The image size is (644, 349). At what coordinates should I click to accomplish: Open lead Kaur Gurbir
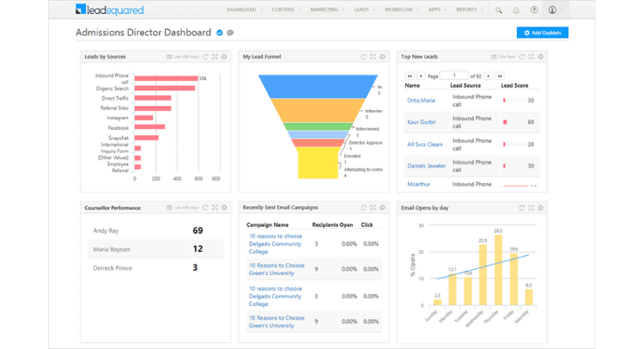[422, 122]
